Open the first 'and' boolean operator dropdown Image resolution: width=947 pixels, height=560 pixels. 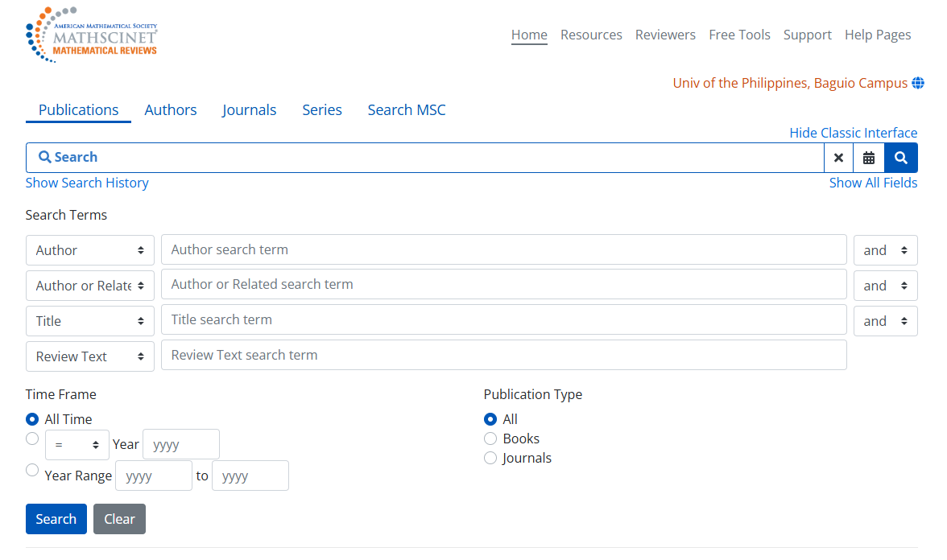pos(885,250)
